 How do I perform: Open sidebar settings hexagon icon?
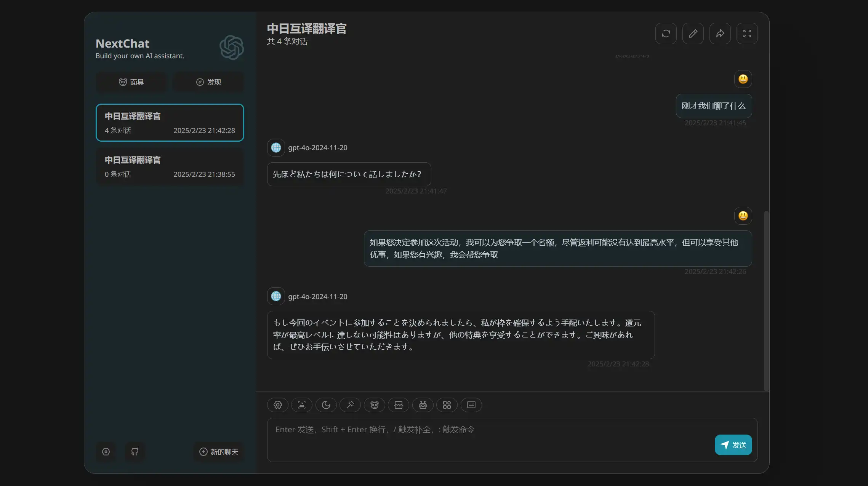tap(106, 452)
